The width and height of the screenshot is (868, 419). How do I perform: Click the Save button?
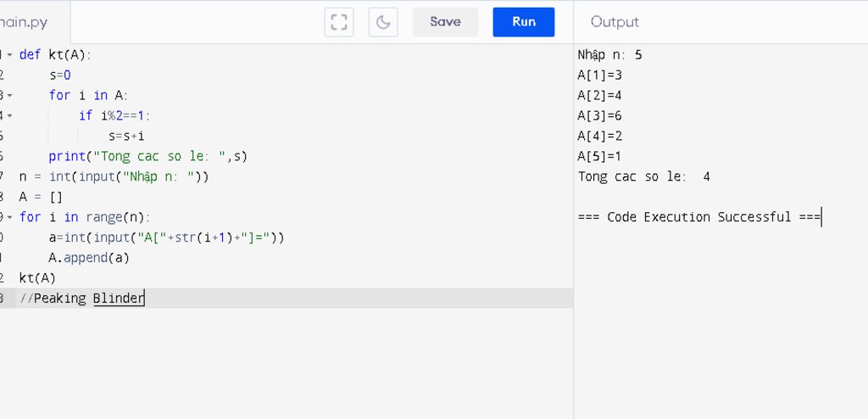[x=445, y=22]
